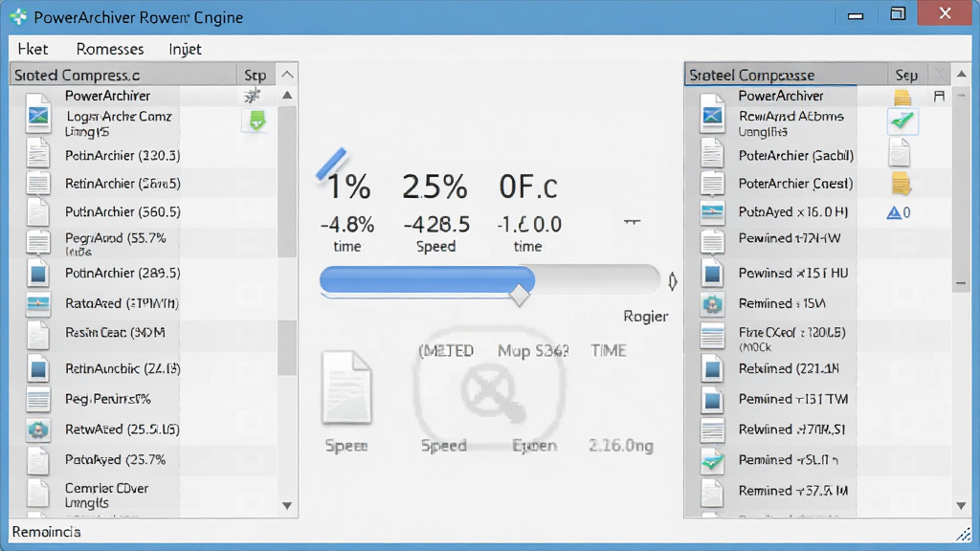Click the image icon of PutnAyed x 16.0 H)
The image size is (980, 551).
[x=712, y=212]
